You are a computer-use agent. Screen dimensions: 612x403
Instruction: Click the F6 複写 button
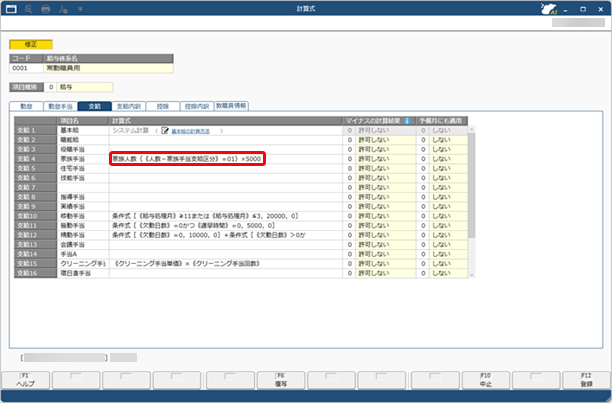pyautogui.click(x=281, y=383)
